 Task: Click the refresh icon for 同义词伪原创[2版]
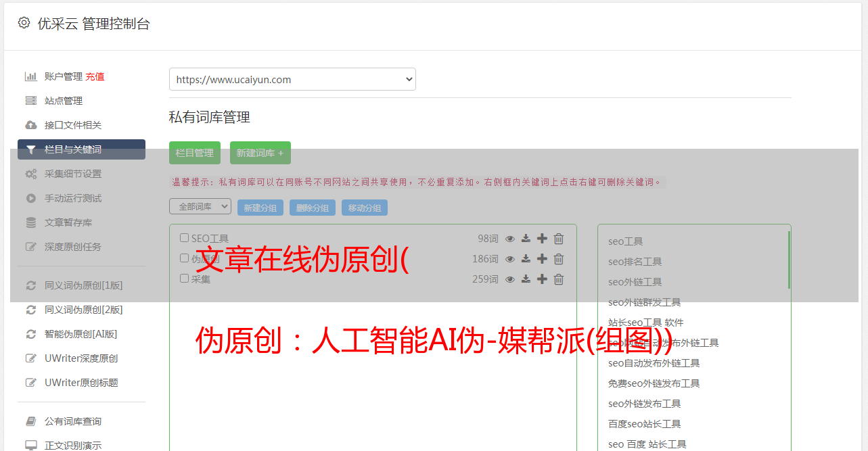pyautogui.click(x=31, y=310)
